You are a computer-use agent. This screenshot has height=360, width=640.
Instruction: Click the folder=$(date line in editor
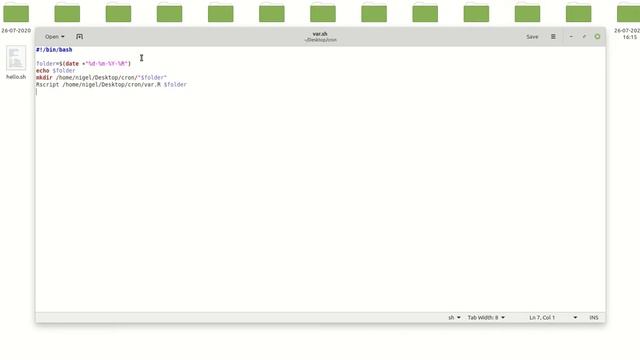pos(83,64)
